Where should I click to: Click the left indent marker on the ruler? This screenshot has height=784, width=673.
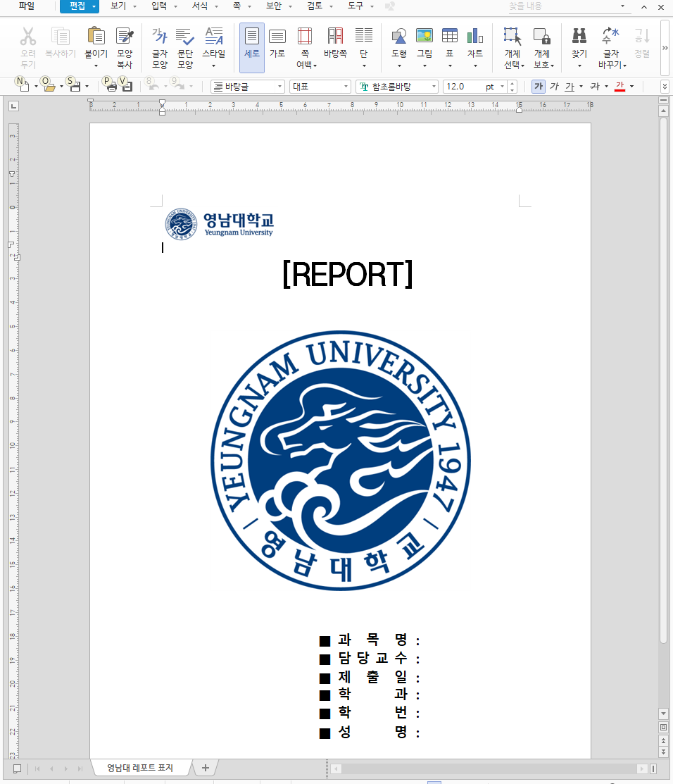(162, 113)
